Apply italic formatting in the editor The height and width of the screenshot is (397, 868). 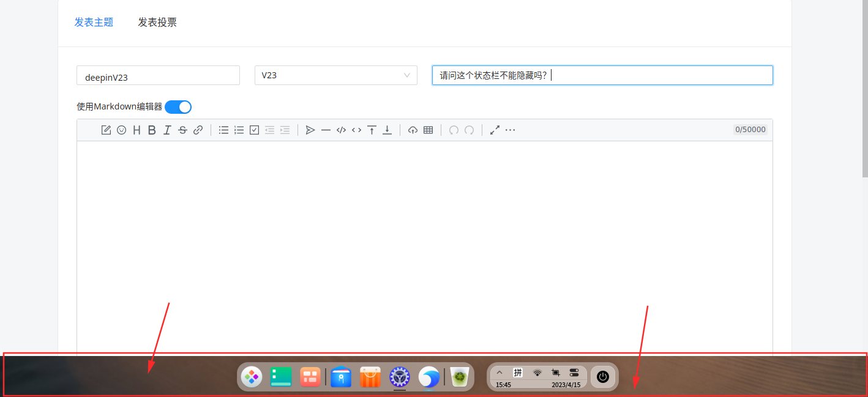[x=167, y=130]
